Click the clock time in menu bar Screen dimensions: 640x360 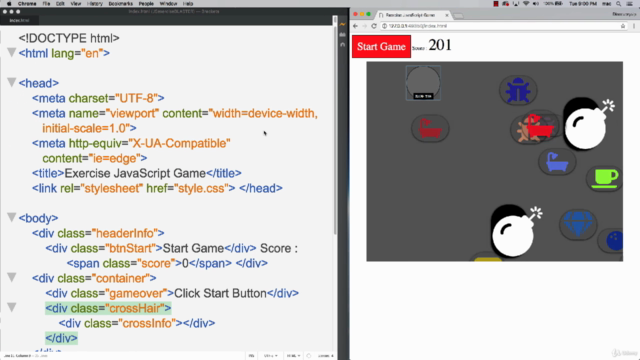(583, 3)
